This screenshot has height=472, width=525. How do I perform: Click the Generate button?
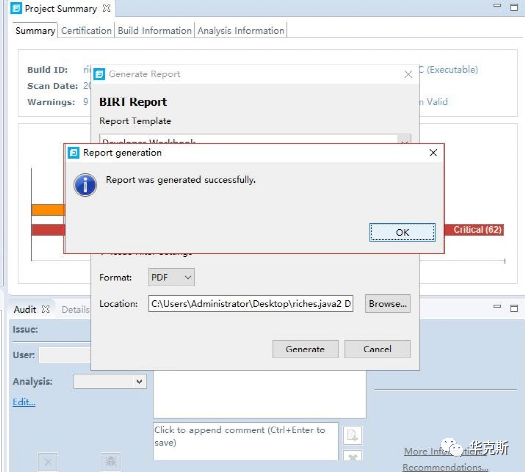[x=305, y=349]
